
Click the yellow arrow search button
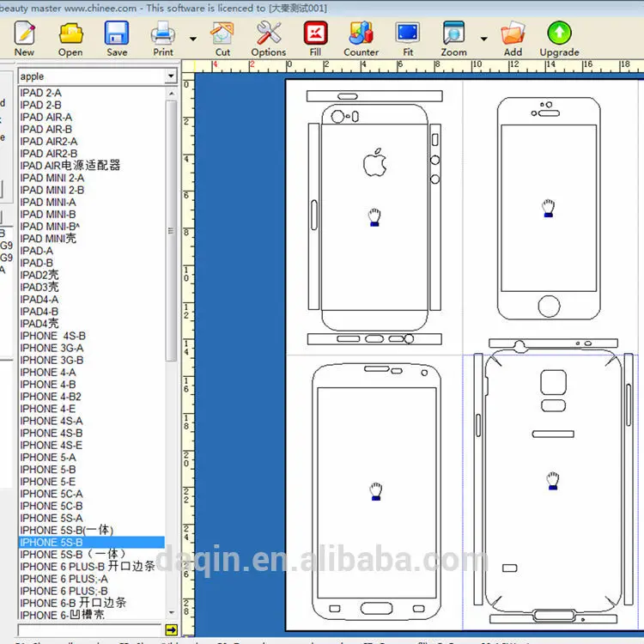pos(171,629)
